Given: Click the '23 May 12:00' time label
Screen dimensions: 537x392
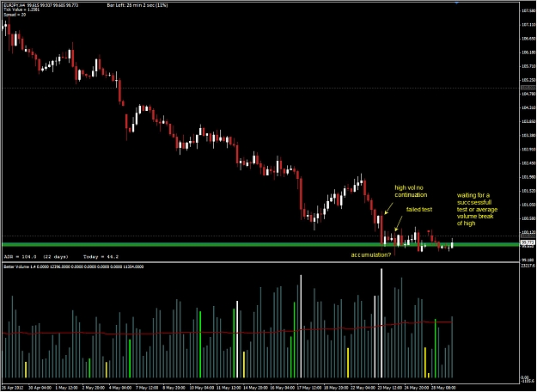Looking at the screenshot, I should coord(389,388).
